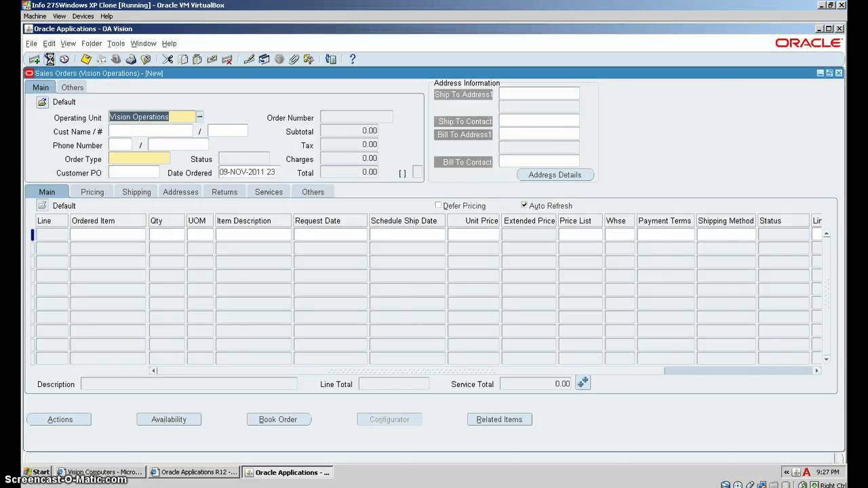The height and width of the screenshot is (488, 868).
Task: Click the Window Help toolbar icon
Action: pyautogui.click(x=331, y=60)
